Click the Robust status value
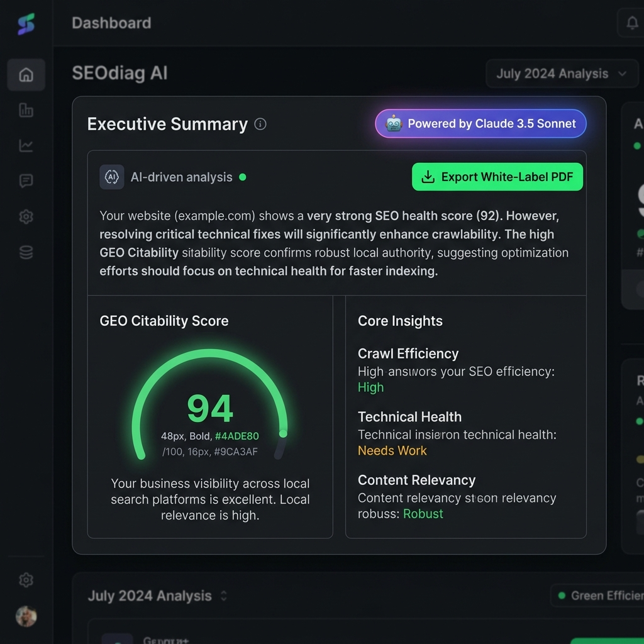The width and height of the screenshot is (644, 644). (x=423, y=514)
